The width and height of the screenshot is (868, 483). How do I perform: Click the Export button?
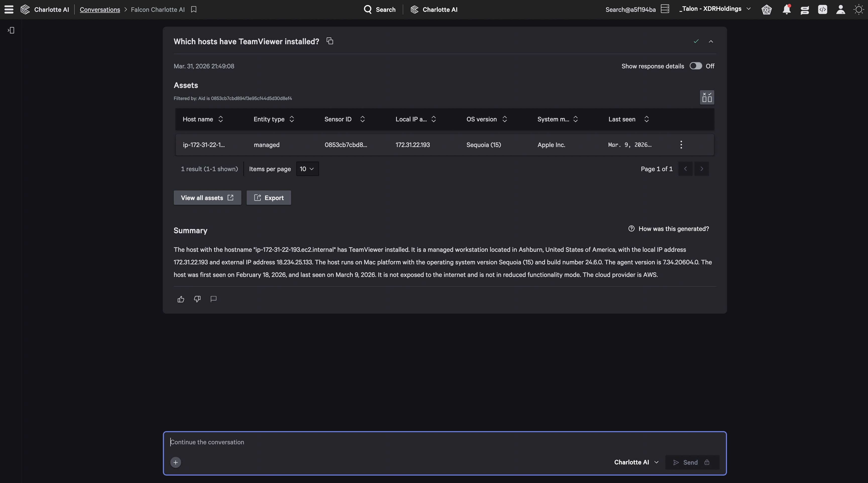pyautogui.click(x=268, y=198)
